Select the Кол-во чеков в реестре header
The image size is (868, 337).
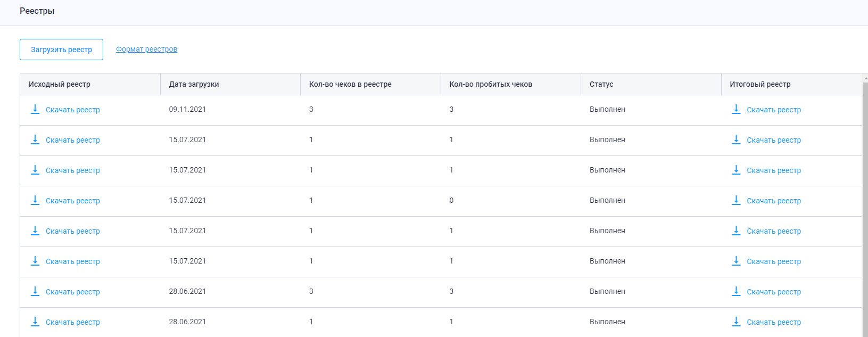[x=350, y=84]
